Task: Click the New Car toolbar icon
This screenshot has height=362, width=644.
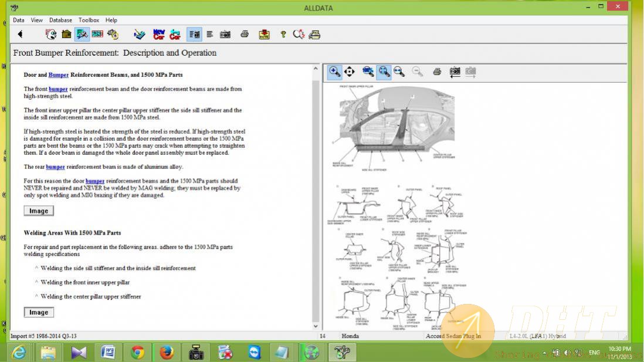Action: [159, 35]
